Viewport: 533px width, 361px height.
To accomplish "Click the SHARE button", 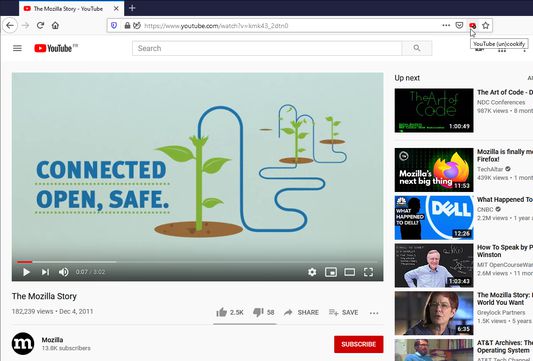I will click(301, 312).
